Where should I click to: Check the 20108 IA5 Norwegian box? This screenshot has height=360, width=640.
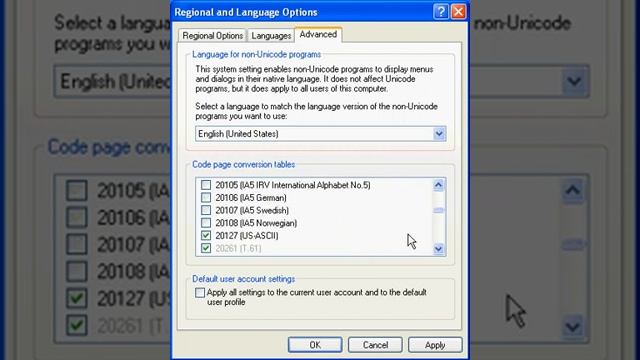(x=206, y=223)
